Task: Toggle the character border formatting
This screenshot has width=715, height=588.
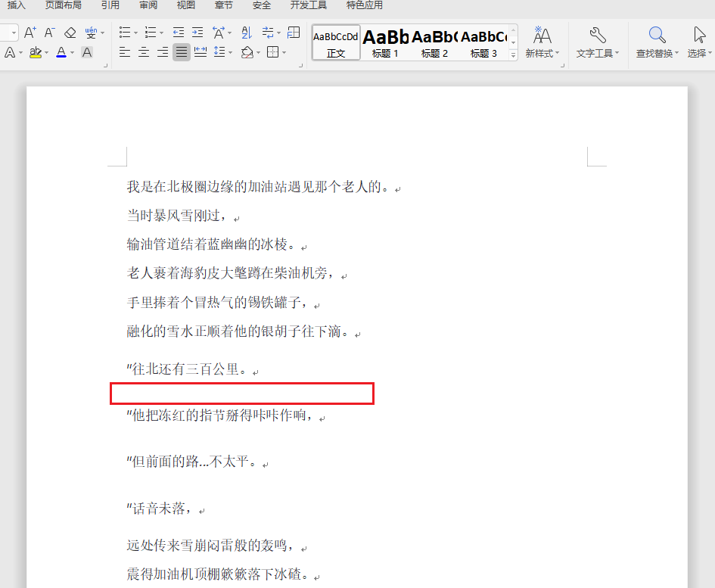Action: [88, 53]
